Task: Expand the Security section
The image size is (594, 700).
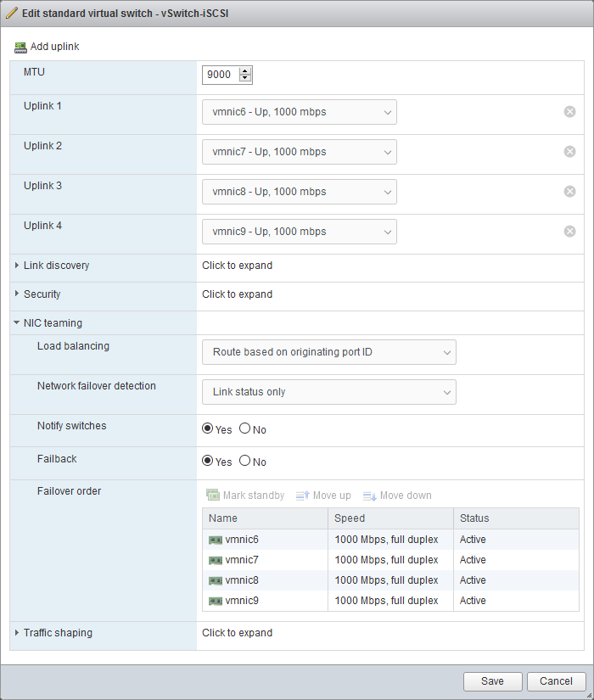Action: coord(17,294)
